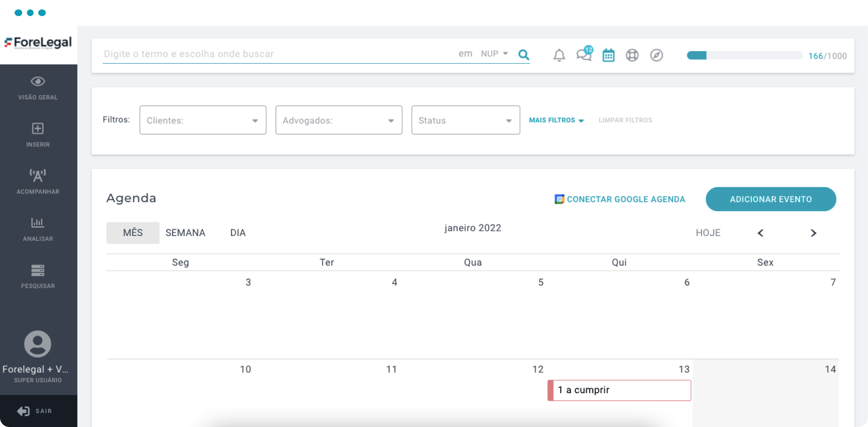Go to next month arrow

pyautogui.click(x=814, y=233)
